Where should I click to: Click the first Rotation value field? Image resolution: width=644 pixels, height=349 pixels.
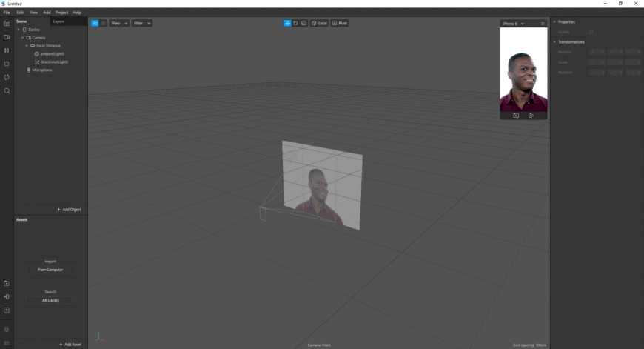pyautogui.click(x=597, y=73)
